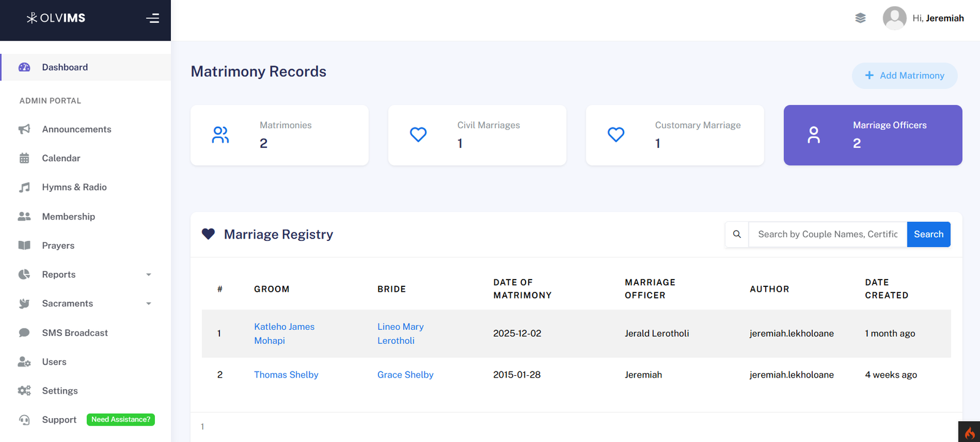Go to the Membership menu item

click(x=69, y=216)
